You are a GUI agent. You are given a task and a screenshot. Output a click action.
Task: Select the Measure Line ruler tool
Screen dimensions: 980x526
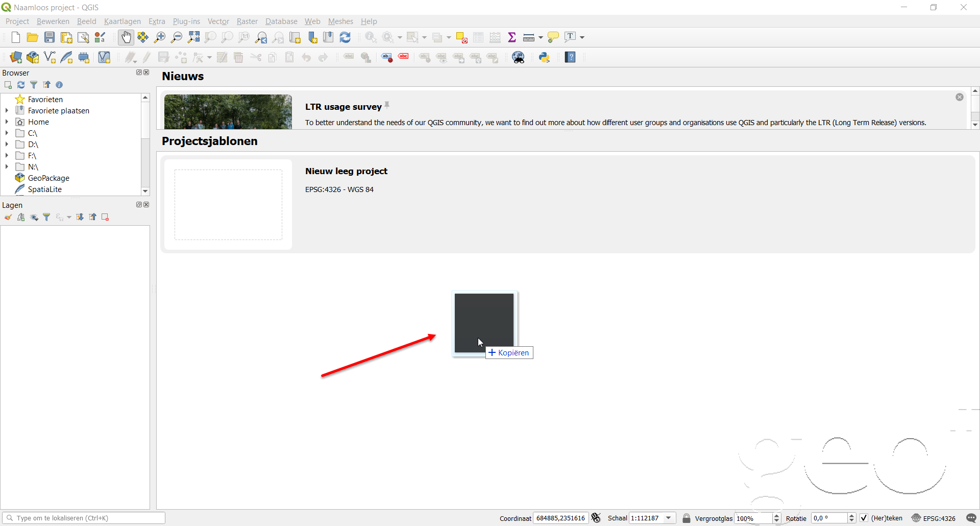[x=529, y=37]
